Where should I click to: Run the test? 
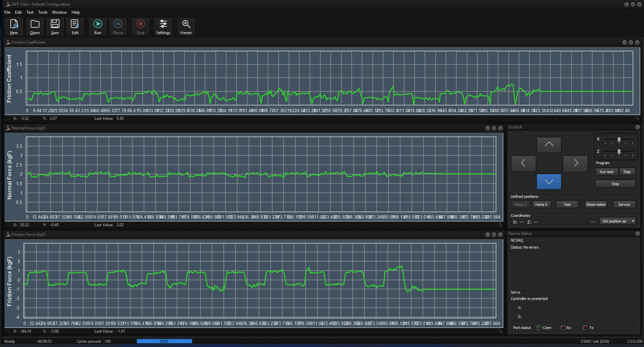[98, 26]
